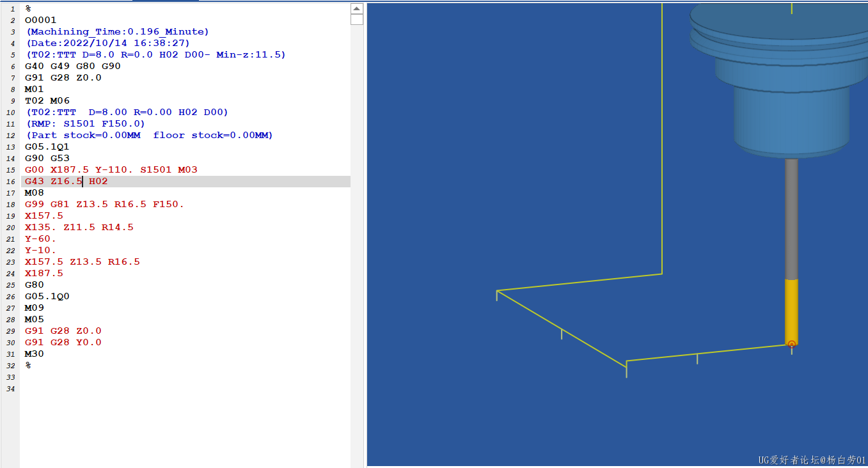Click the line "G90 G53"
This screenshot has height=468, width=868.
coord(47,158)
